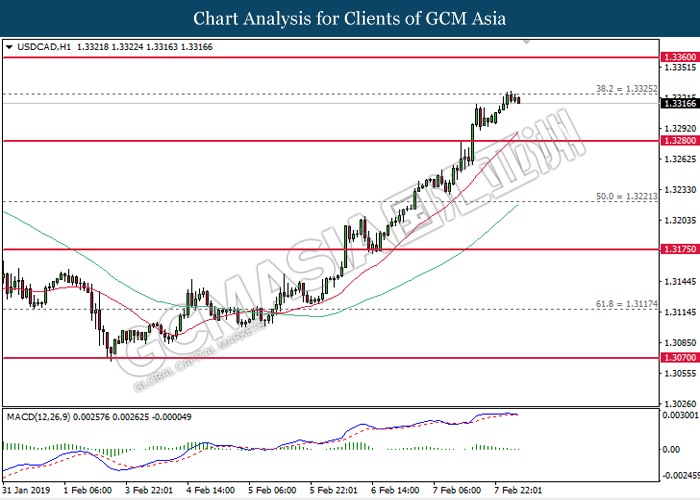Select the 50.0 = 1.32213 Fibonacci label
The width and height of the screenshot is (700, 500).
click(627, 198)
